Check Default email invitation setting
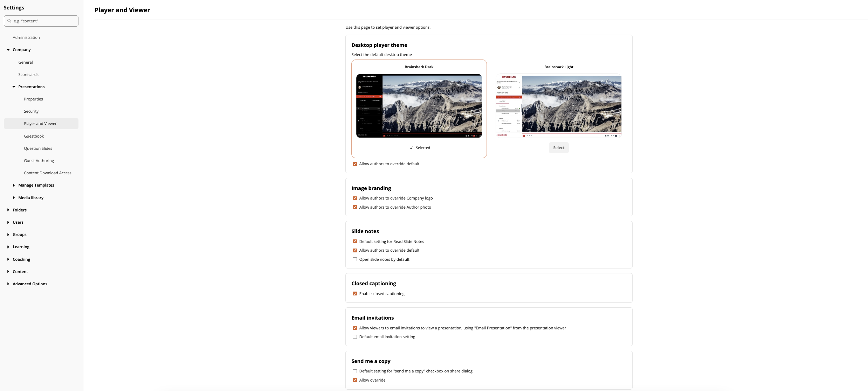This screenshot has width=868, height=391. pos(354,336)
